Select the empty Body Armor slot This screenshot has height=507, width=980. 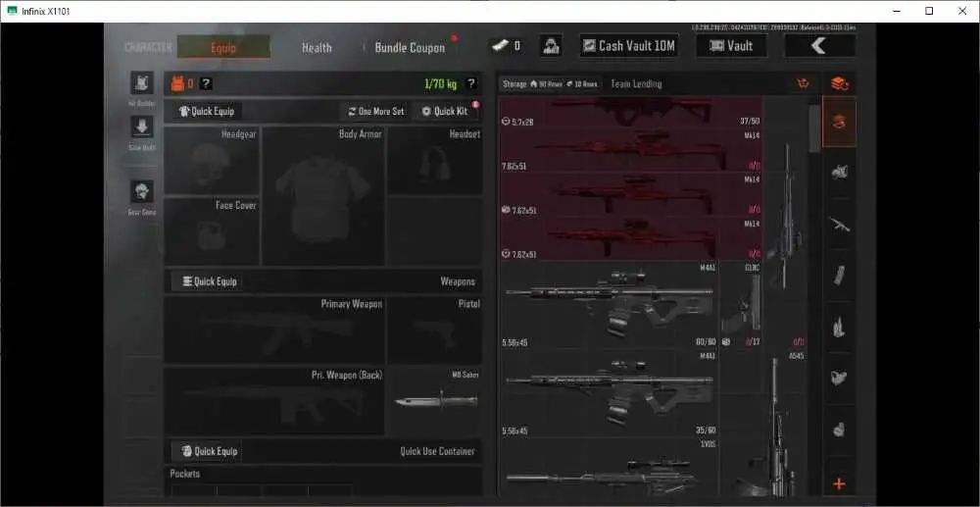323,196
